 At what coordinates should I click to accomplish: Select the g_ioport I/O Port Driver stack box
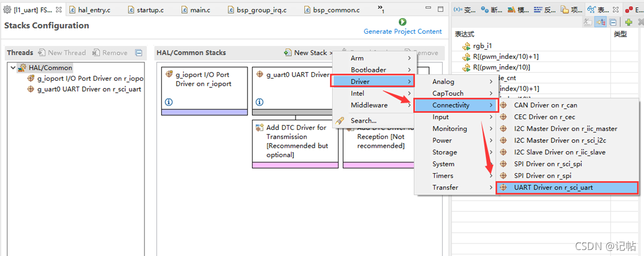coord(204,91)
